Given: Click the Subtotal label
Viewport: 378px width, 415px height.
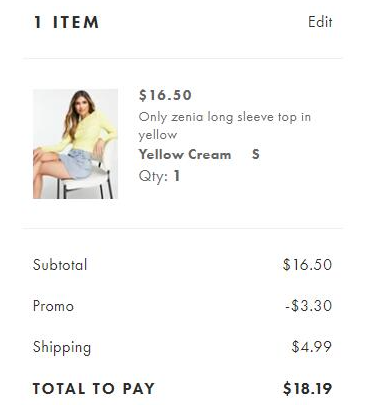Looking at the screenshot, I should click(60, 265).
